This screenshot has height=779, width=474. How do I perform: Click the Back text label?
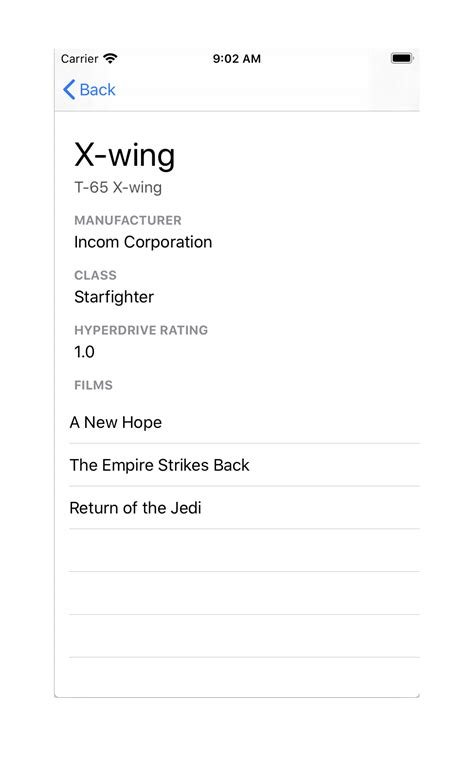(x=97, y=90)
